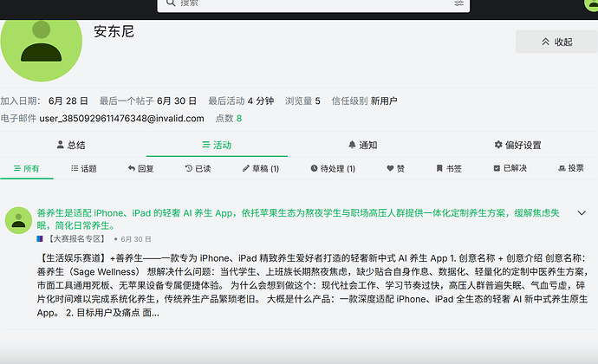This screenshot has height=364, width=598.
Task: Click the 【大赛报名专区】 category badge
Action: 71,239
